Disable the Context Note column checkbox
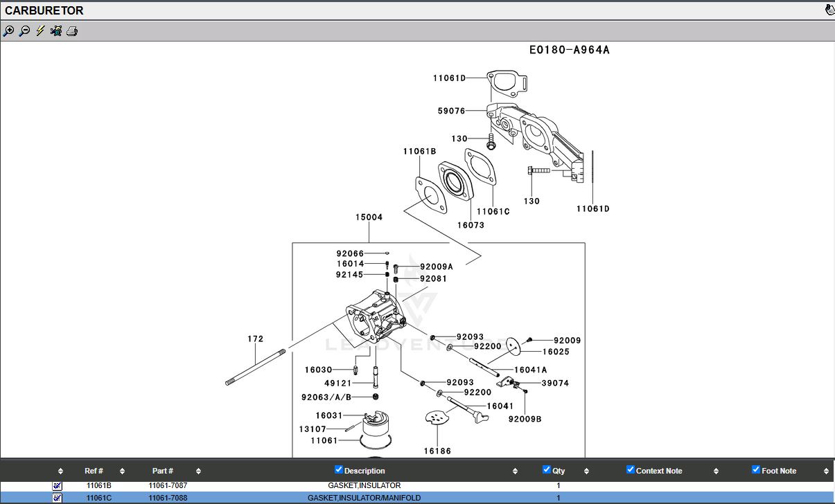 click(631, 469)
